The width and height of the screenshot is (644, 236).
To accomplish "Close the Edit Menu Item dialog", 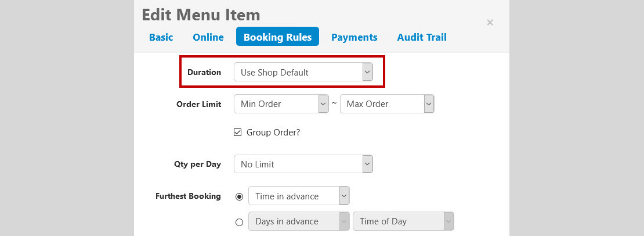I will click(x=490, y=23).
